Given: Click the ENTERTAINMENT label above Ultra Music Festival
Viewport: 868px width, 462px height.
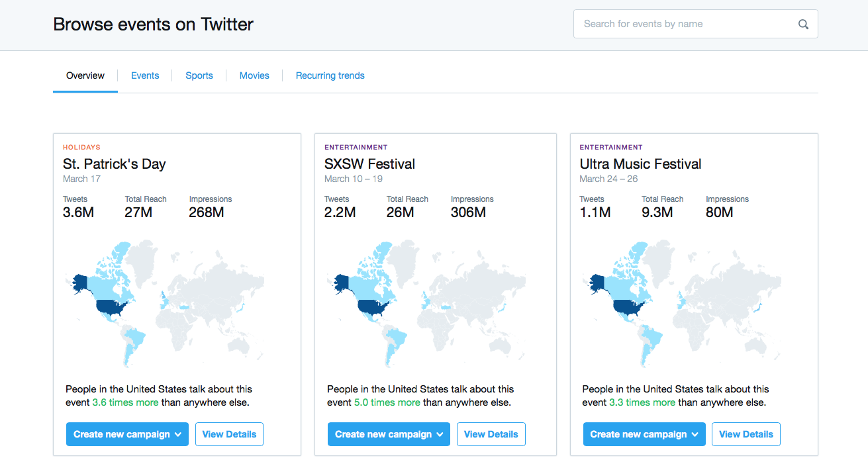Looking at the screenshot, I should (611, 147).
